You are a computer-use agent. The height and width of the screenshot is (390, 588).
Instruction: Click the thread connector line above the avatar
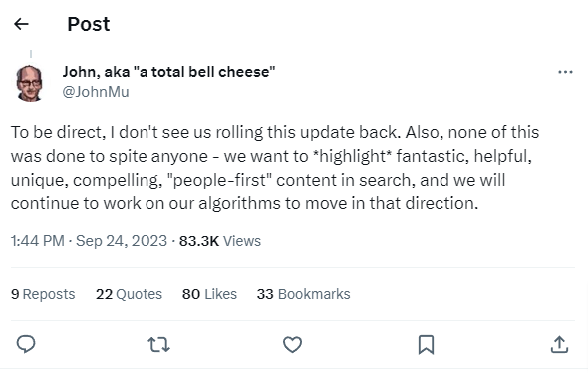click(x=31, y=54)
